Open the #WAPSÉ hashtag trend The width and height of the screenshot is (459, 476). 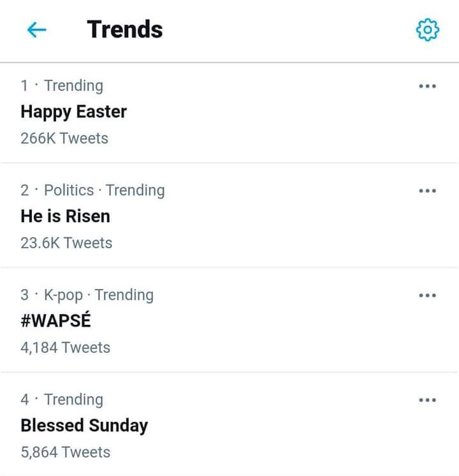pos(56,320)
